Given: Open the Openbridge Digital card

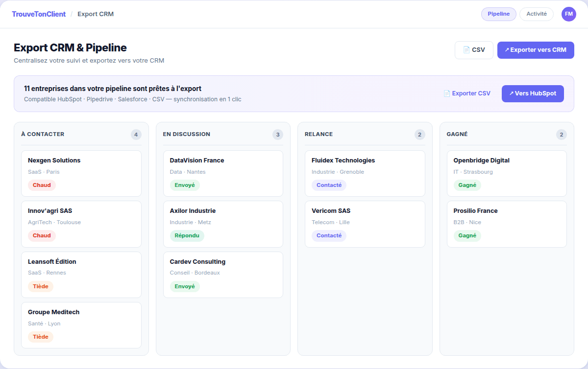Looking at the screenshot, I should (x=507, y=173).
